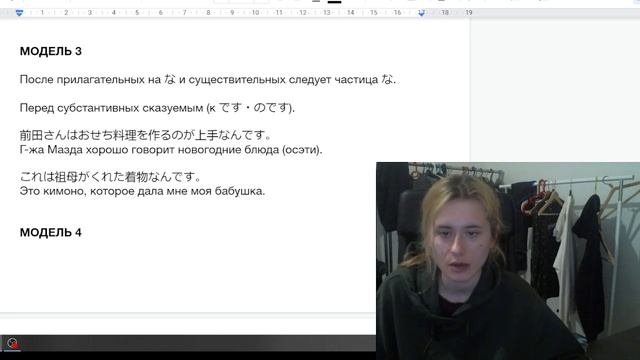Click line 'Перед субстантивных сказуемым'
640x360 pixels.
157,108
